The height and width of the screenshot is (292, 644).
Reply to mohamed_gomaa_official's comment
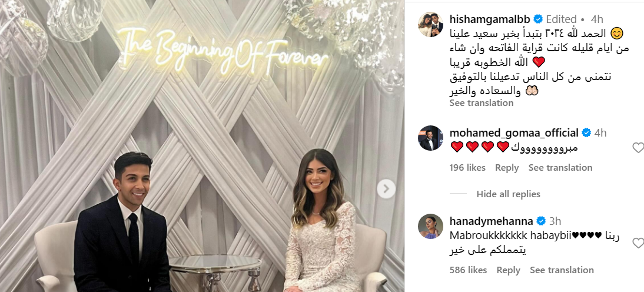point(507,168)
